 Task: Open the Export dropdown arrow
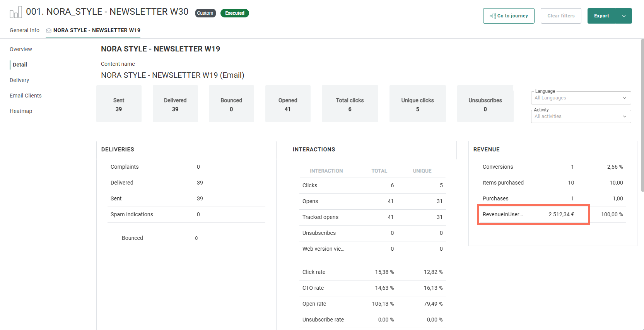pos(624,16)
